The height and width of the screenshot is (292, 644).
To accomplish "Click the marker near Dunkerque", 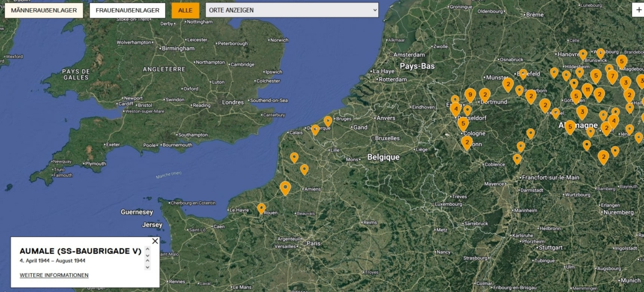I will coord(315,129).
